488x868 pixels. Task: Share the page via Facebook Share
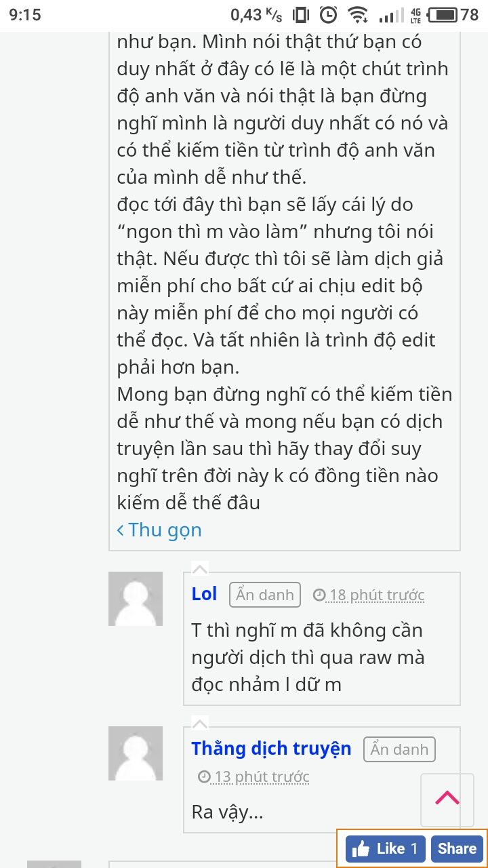457,848
